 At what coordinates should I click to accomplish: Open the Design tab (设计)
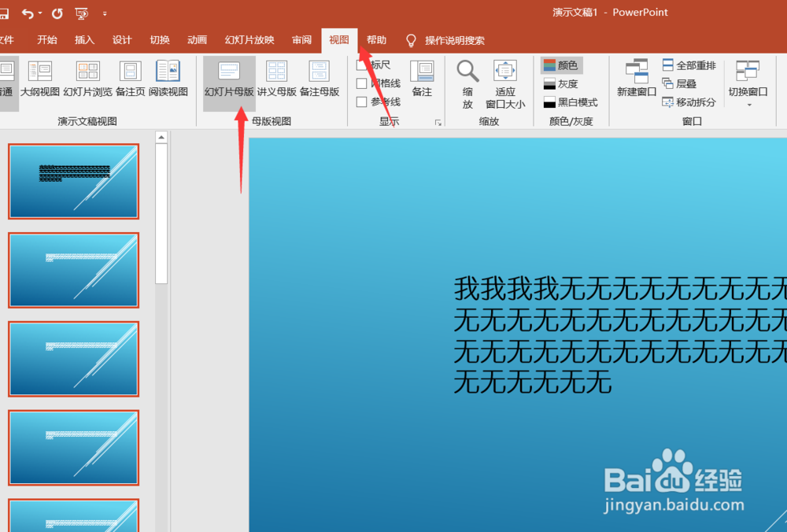coord(122,40)
